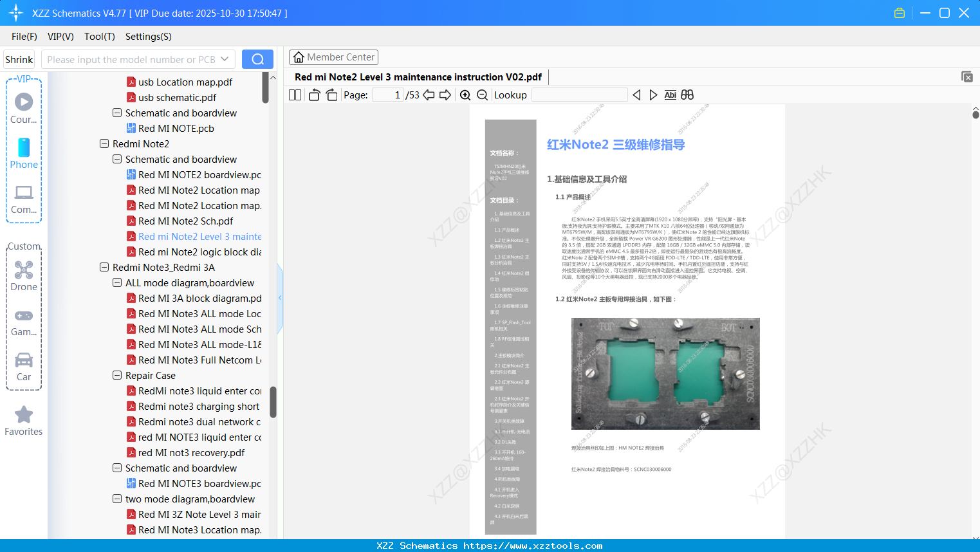
Task: Zoom out of the PDF page
Action: tap(481, 95)
